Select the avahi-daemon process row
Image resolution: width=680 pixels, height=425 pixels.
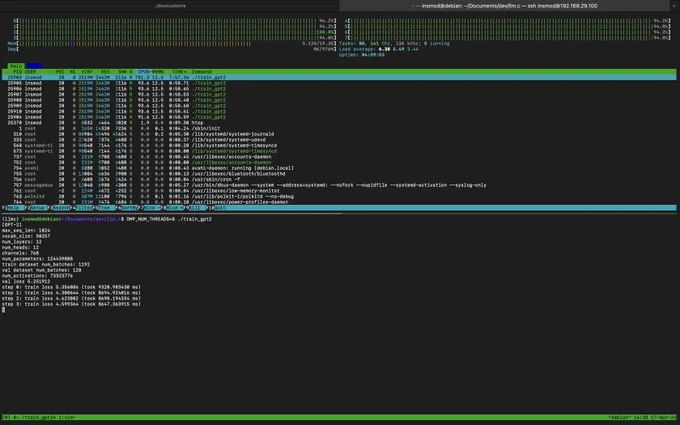click(339, 168)
